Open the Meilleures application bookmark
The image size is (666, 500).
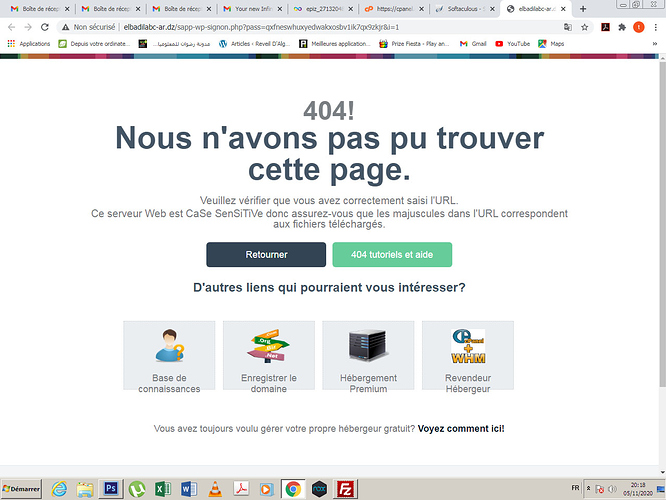(x=335, y=44)
